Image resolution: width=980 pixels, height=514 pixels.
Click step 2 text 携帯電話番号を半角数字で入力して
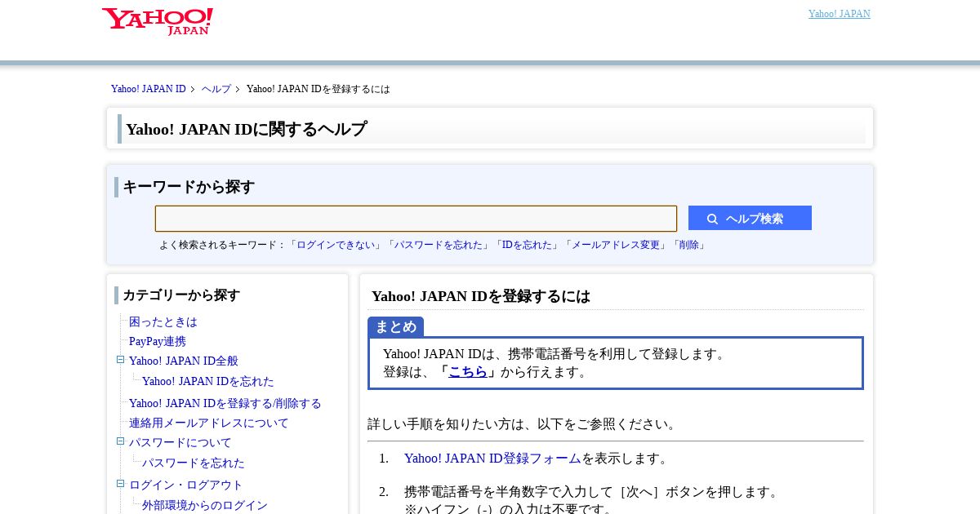click(x=509, y=492)
